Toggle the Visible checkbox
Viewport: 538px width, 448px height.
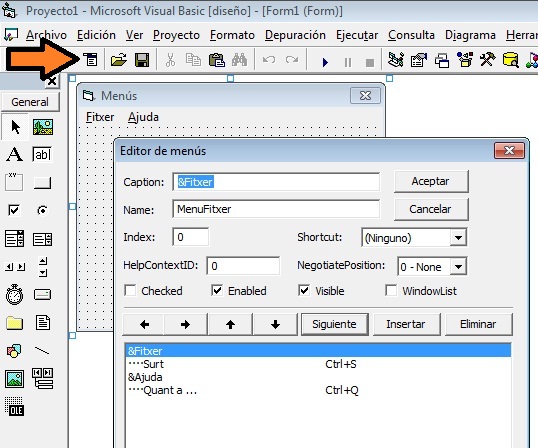point(304,291)
